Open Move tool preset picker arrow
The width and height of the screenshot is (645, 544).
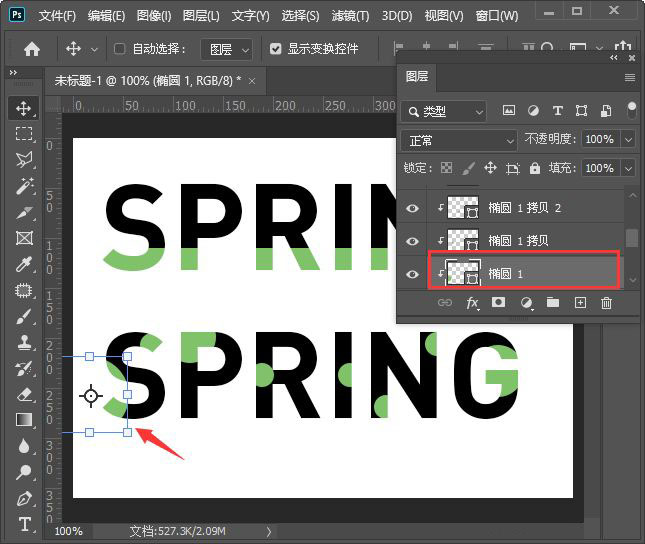tap(94, 50)
